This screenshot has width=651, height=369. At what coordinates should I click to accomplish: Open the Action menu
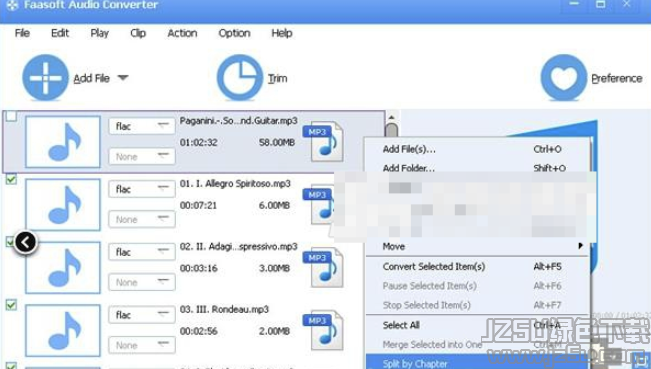coord(182,33)
